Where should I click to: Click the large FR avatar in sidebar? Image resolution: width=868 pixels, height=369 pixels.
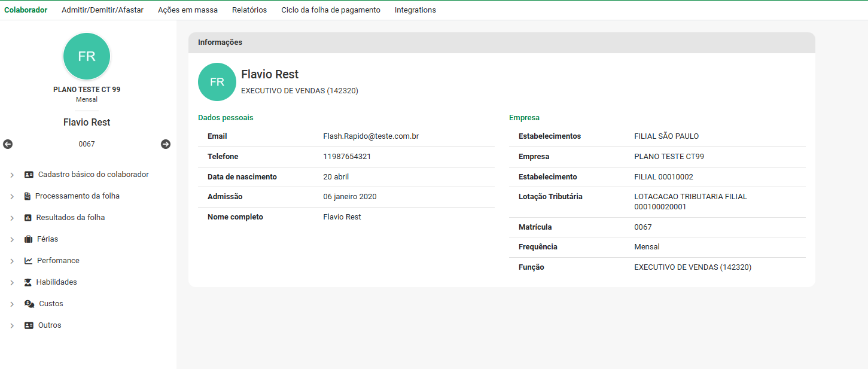point(87,56)
